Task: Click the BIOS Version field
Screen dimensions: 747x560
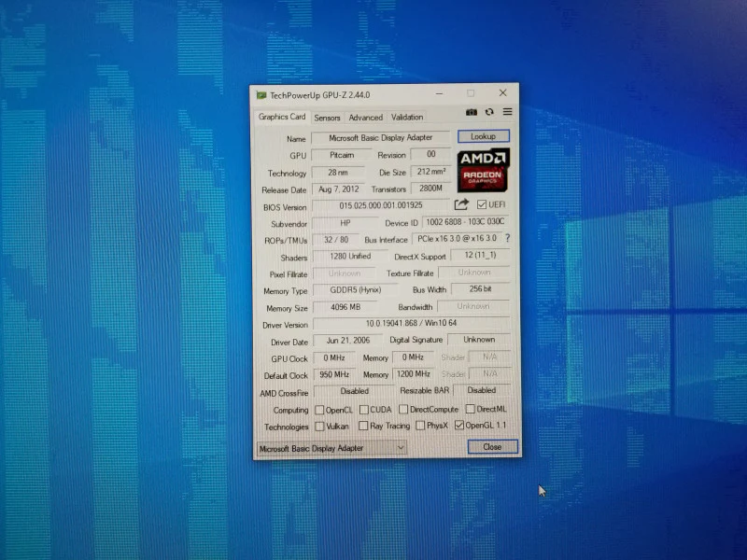Action: 380,205
